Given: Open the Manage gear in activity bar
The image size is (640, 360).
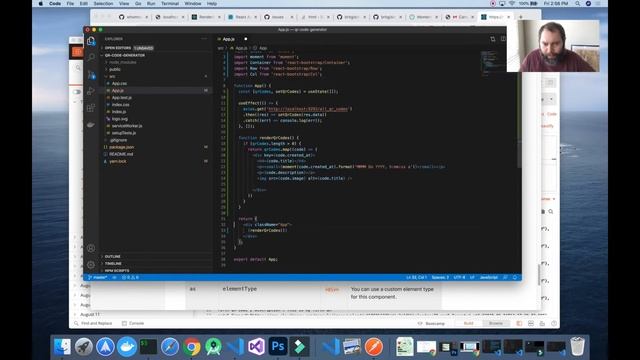Looking at the screenshot, I should (91, 265).
